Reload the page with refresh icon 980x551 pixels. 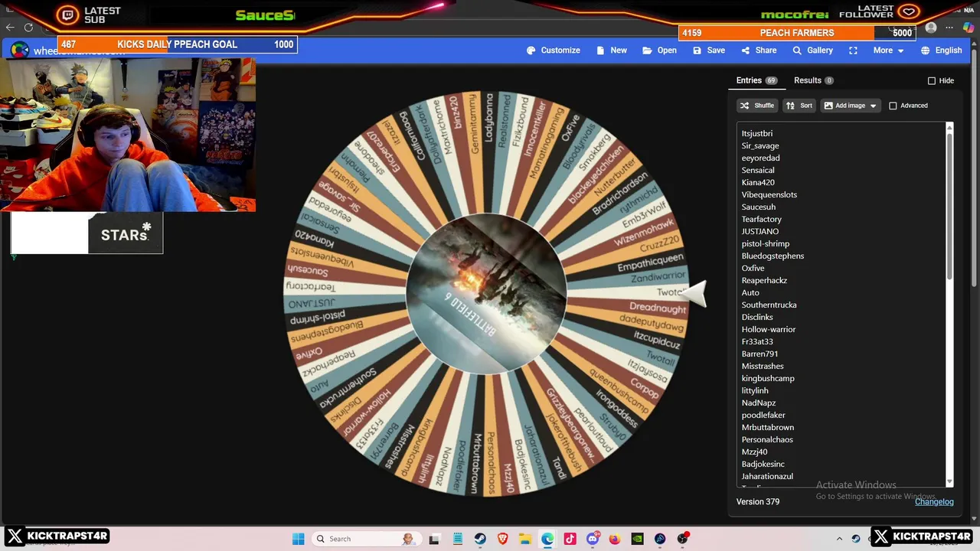click(29, 28)
